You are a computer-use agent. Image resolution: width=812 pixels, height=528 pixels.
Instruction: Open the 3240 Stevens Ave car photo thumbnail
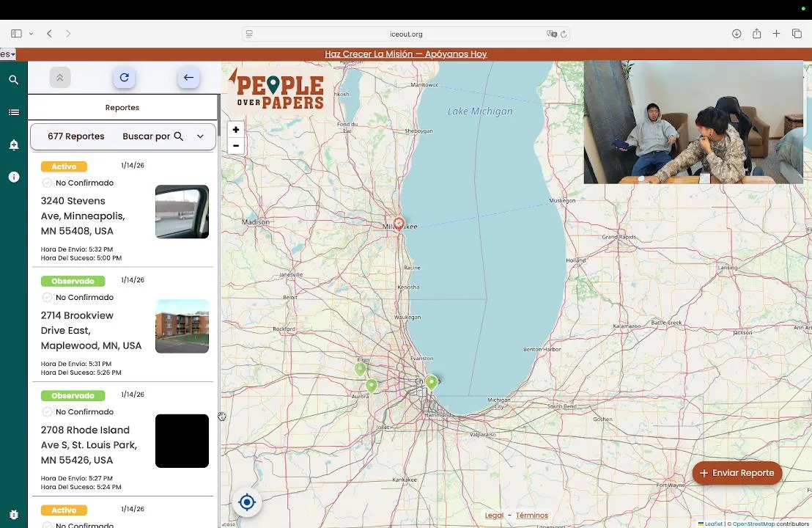tap(182, 212)
